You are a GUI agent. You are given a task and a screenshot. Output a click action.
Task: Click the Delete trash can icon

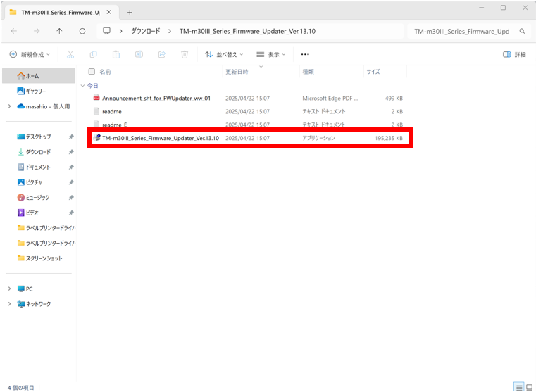click(185, 54)
